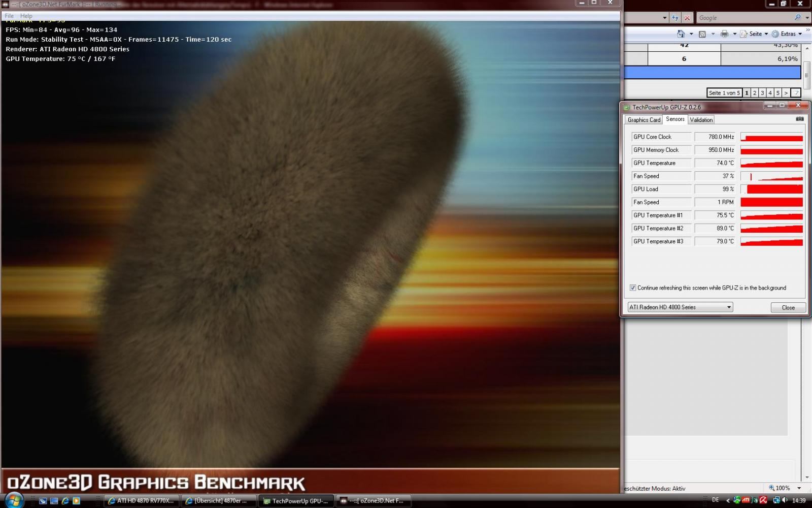This screenshot has width=812, height=508.
Task: Launch the media player from quick launch
Action: click(77, 501)
